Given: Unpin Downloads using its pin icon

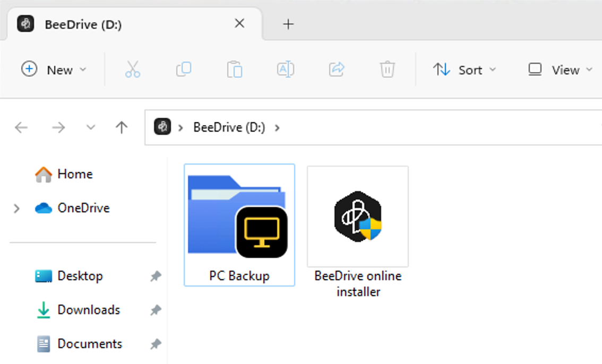Looking at the screenshot, I should (x=156, y=310).
